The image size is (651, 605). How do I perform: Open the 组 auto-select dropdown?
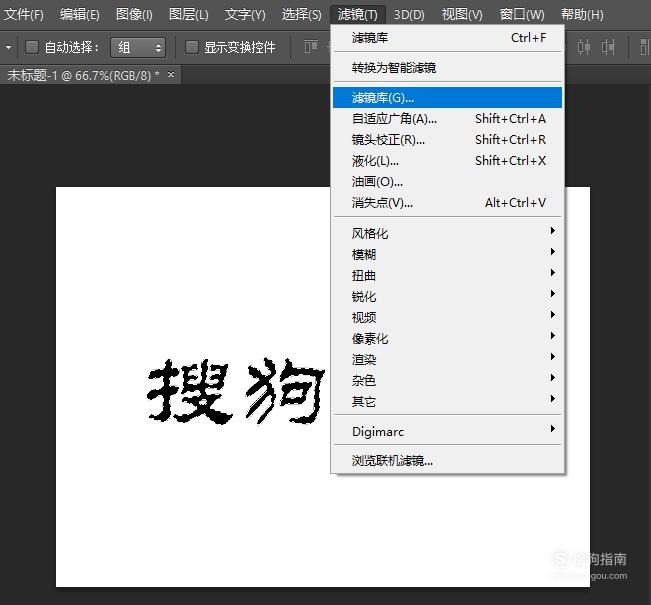[138, 47]
